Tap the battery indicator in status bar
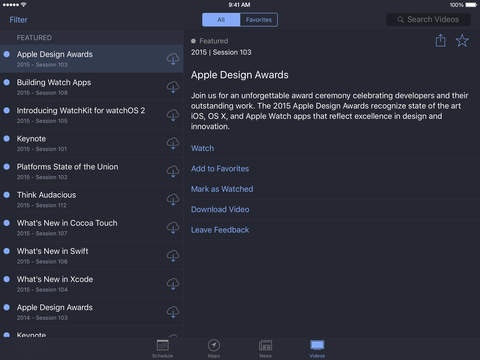 471,5
